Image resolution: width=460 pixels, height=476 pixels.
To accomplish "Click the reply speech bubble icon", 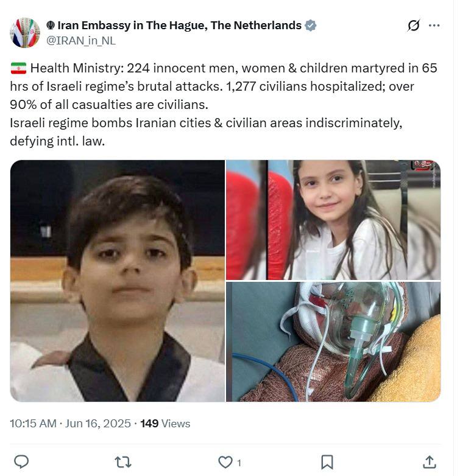I will [21, 462].
